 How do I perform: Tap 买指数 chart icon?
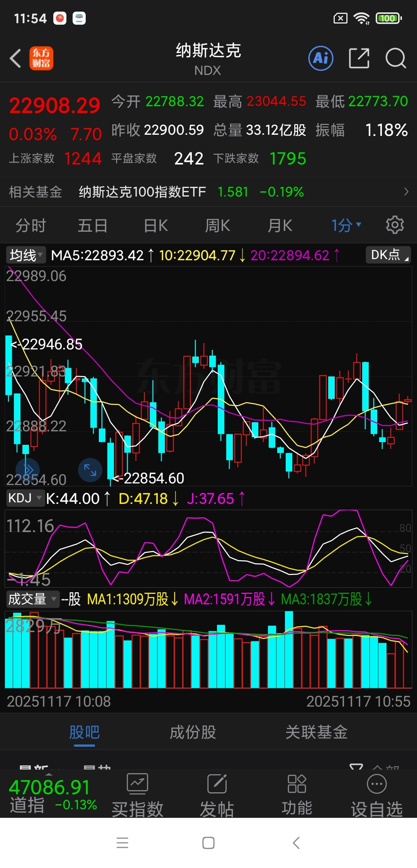tap(137, 783)
